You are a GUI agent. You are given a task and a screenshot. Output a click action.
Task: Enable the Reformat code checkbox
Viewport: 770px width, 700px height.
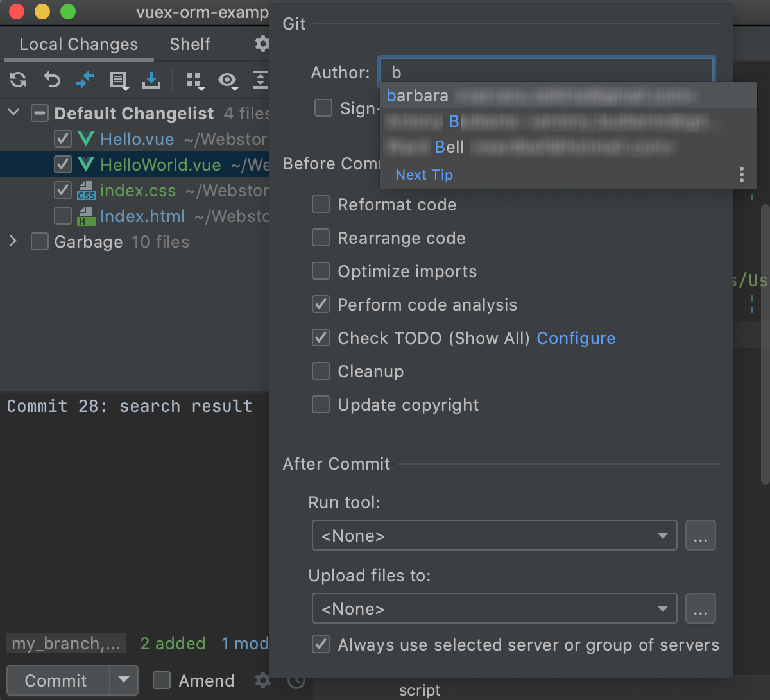click(x=321, y=205)
